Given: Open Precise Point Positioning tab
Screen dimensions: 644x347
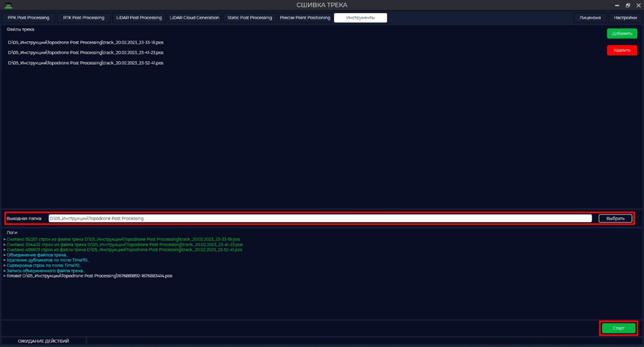Looking at the screenshot, I should point(305,18).
